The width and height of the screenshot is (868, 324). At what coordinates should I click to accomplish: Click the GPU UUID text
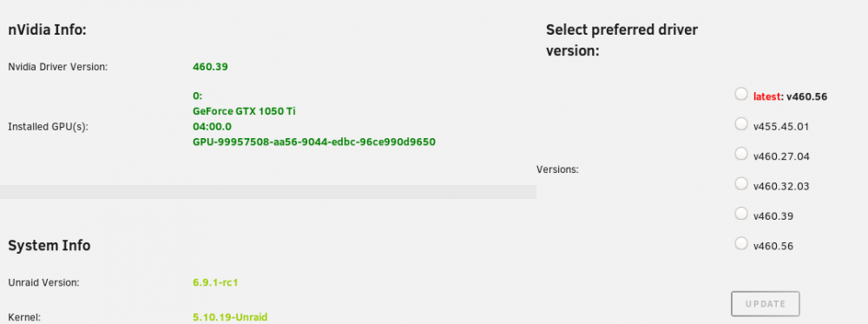point(314,142)
